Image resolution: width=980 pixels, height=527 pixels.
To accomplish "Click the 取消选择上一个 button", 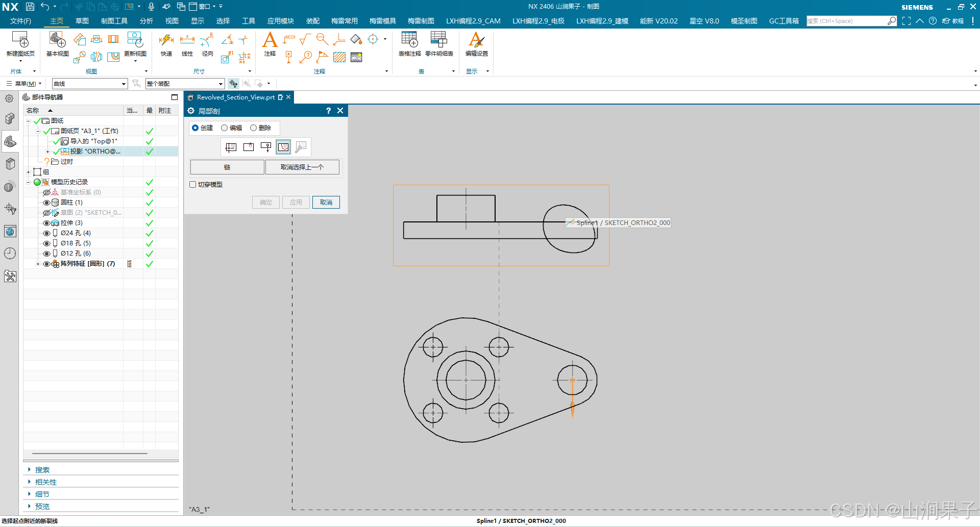I will (302, 167).
